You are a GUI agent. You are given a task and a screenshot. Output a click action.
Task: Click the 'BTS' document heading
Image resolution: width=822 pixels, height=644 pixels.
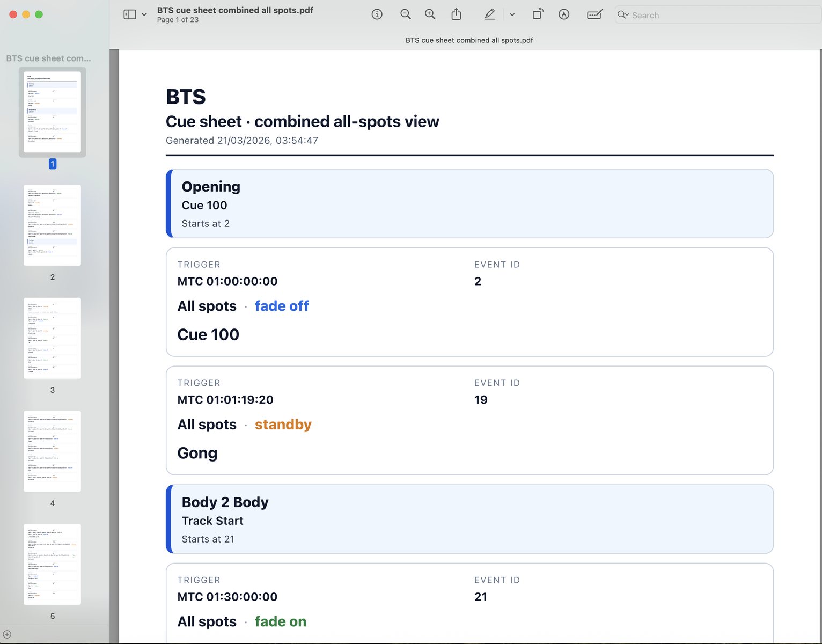coord(186,97)
